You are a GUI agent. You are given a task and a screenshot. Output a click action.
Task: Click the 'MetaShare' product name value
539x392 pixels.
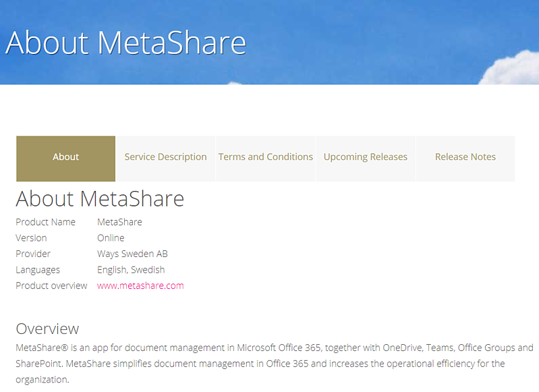click(119, 222)
